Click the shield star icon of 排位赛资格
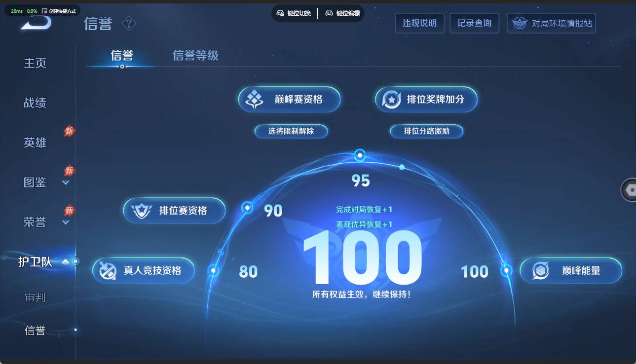 click(142, 211)
